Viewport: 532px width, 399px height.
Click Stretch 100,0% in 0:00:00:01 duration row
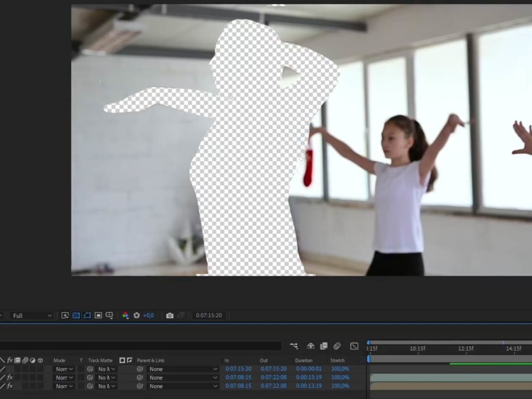pos(340,369)
